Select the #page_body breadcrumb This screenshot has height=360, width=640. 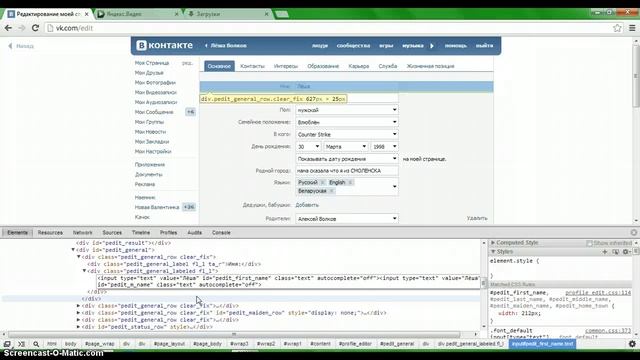tap(207, 344)
